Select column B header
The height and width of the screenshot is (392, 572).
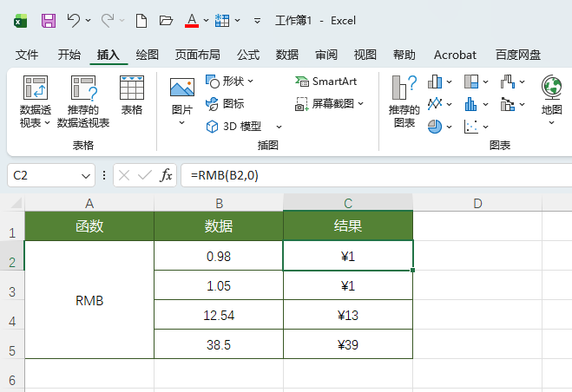point(219,203)
